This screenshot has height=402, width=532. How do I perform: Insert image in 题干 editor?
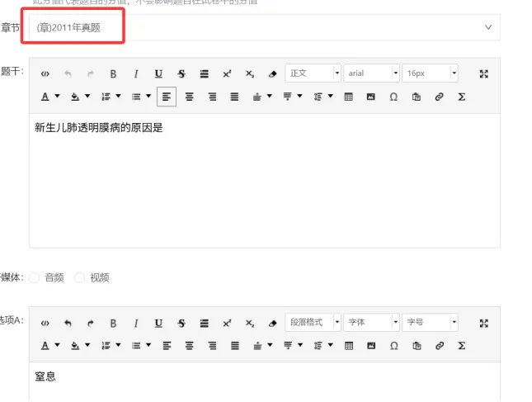pyautogui.click(x=371, y=97)
